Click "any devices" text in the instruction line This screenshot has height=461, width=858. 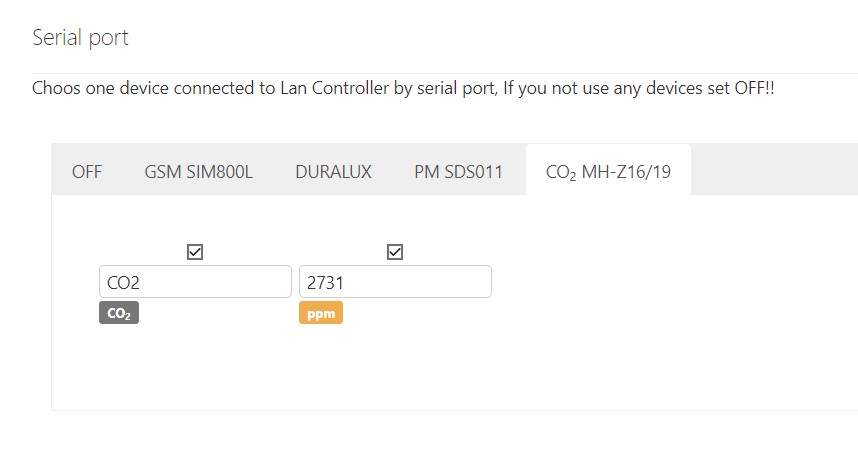(658, 88)
